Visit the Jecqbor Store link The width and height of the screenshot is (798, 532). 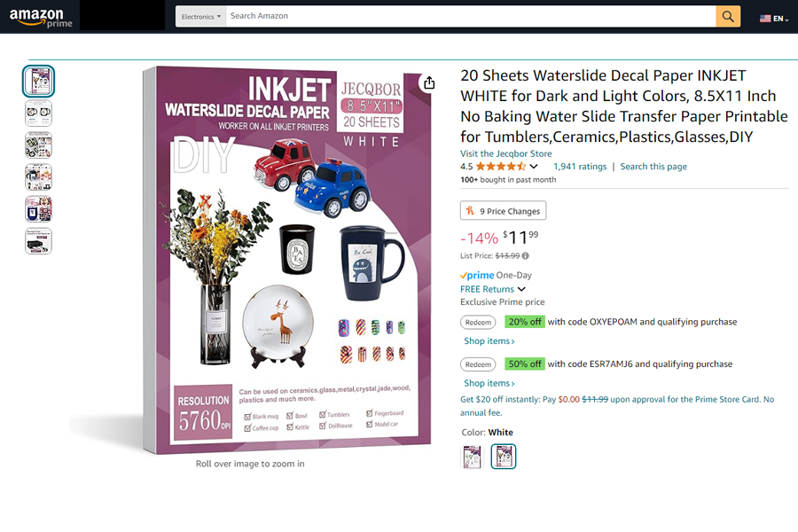click(506, 153)
